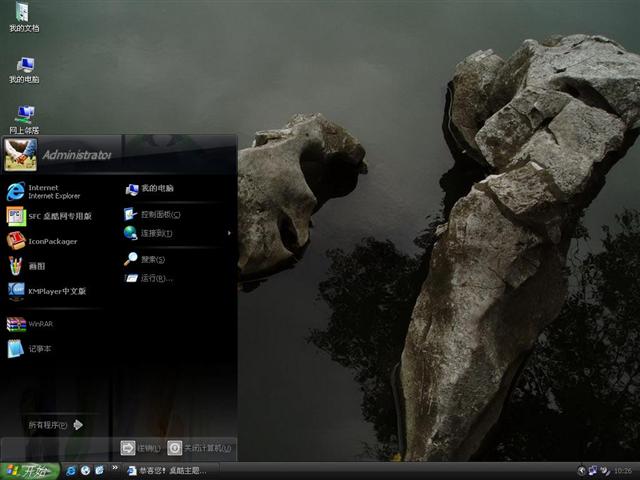
Task: Click the 开始 Start button
Action: tap(30, 470)
